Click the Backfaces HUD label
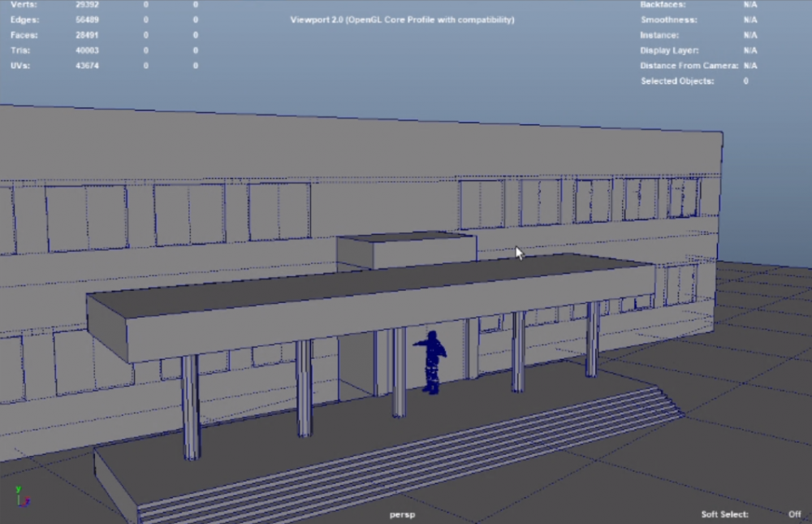 [x=663, y=5]
